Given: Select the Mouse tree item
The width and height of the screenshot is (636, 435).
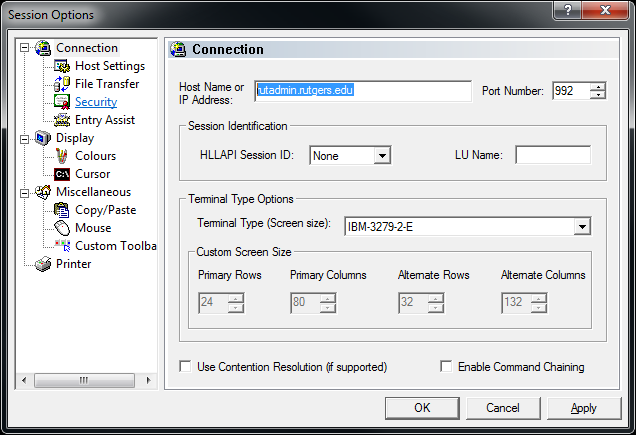Looking at the screenshot, I should coord(93,228).
